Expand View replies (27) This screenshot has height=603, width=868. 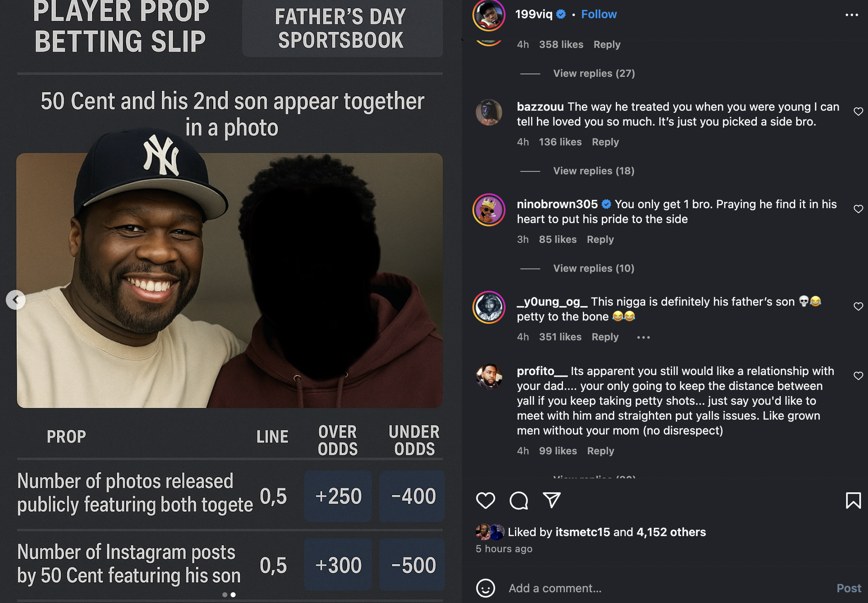[x=594, y=74]
